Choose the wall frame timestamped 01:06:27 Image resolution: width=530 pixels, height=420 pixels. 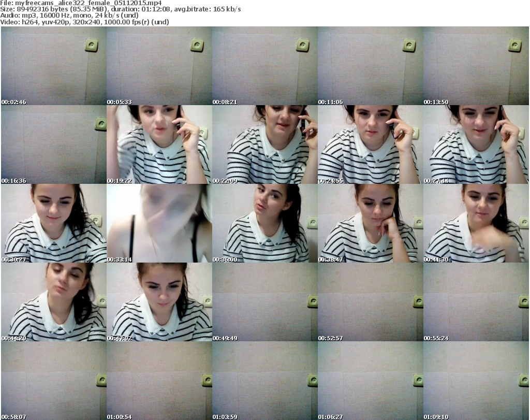(x=370, y=381)
